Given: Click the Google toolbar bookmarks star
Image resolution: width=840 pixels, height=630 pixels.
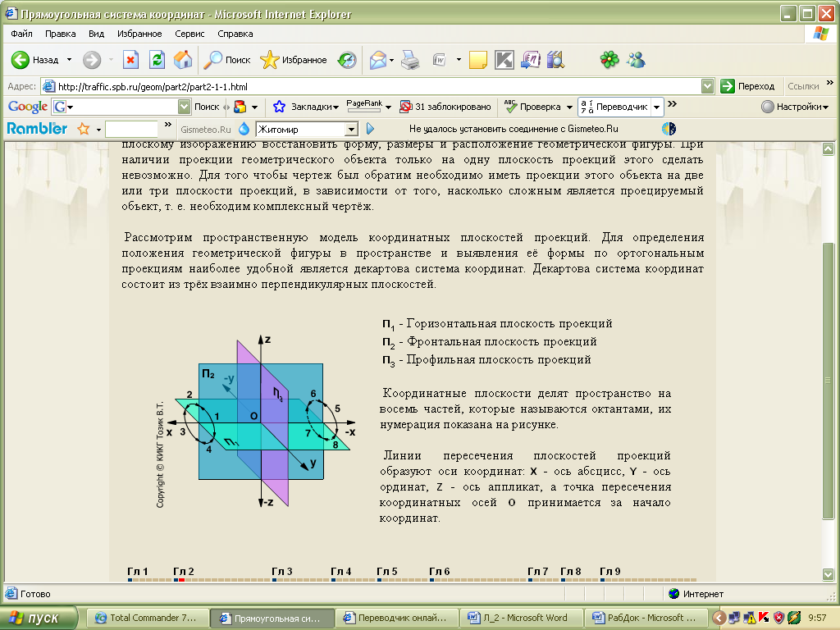Looking at the screenshot, I should coord(279,107).
